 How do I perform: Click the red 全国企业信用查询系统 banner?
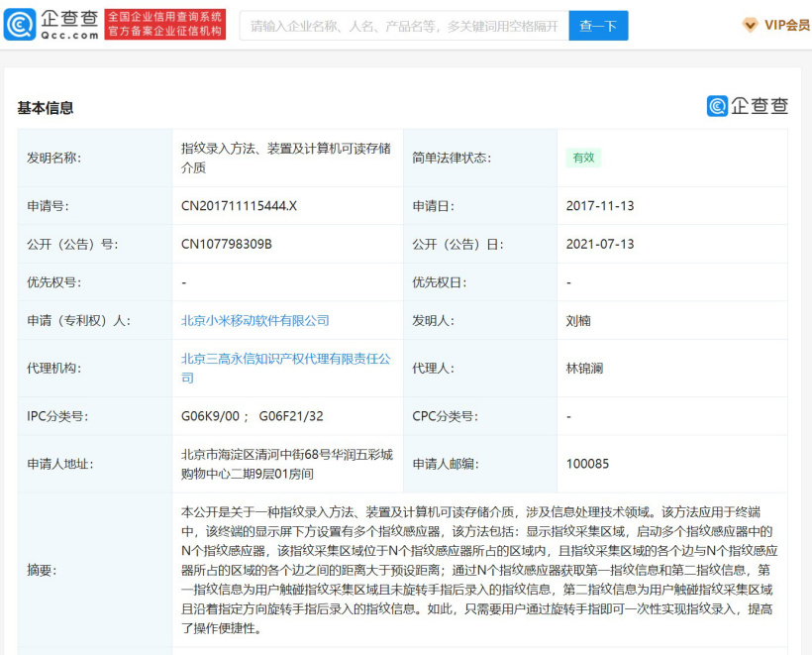click(165, 25)
